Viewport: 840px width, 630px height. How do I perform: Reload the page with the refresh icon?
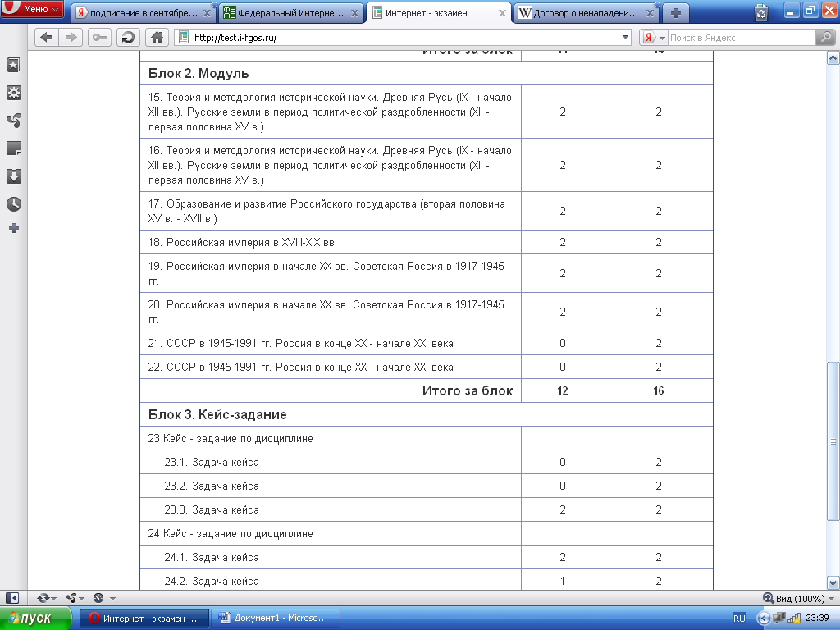coord(128,38)
